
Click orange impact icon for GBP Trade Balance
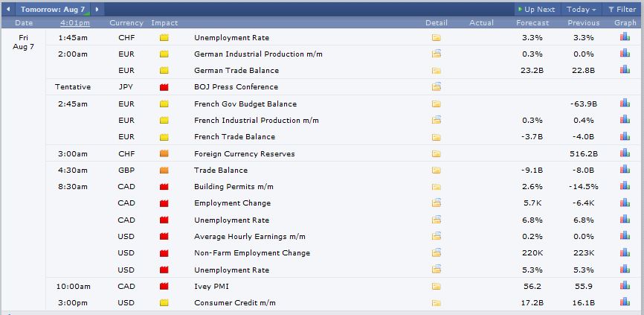164,171
